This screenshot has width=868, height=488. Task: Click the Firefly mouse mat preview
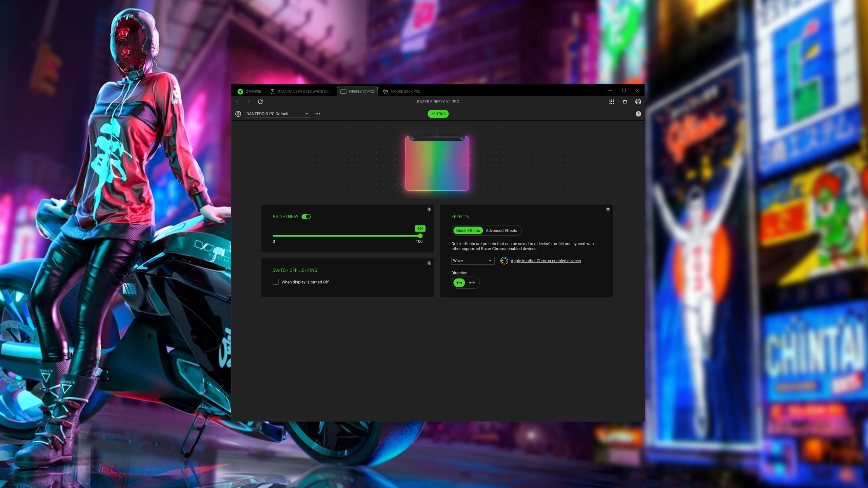tap(437, 163)
